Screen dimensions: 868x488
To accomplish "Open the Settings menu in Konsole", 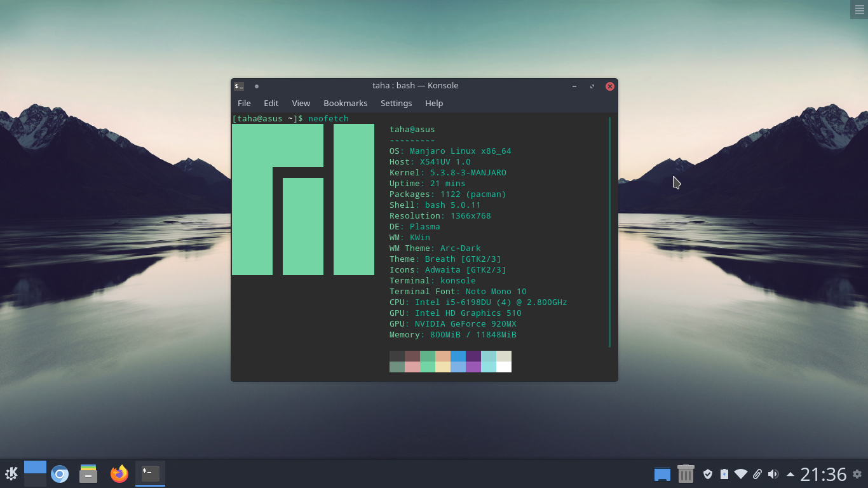I will point(397,103).
